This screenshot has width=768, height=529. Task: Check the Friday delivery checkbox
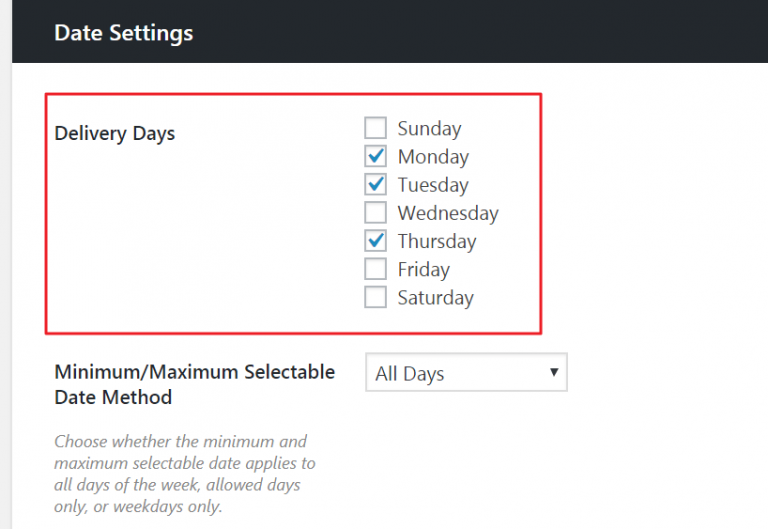point(375,269)
